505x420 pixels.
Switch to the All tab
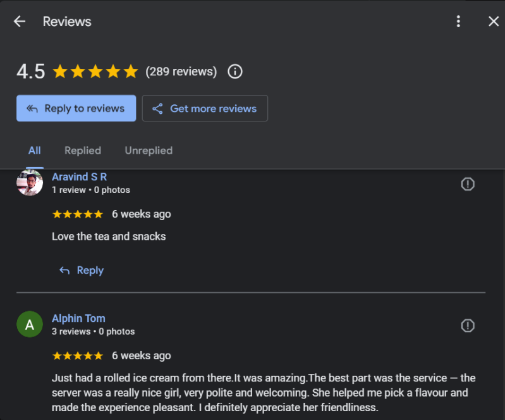(35, 151)
